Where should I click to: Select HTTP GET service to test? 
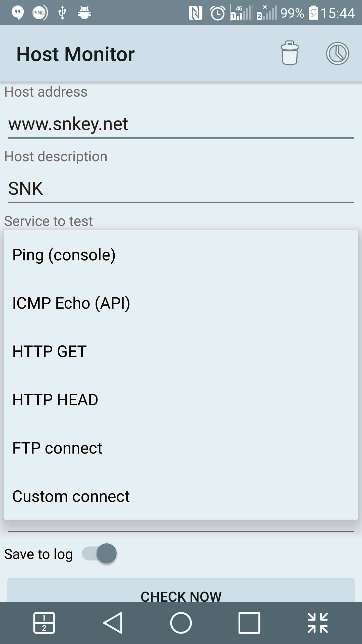tap(49, 351)
